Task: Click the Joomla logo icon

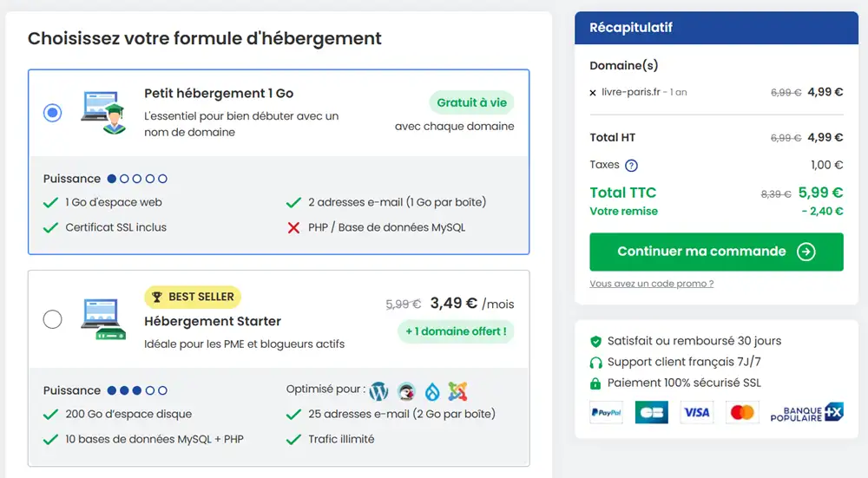Action: coord(457,391)
